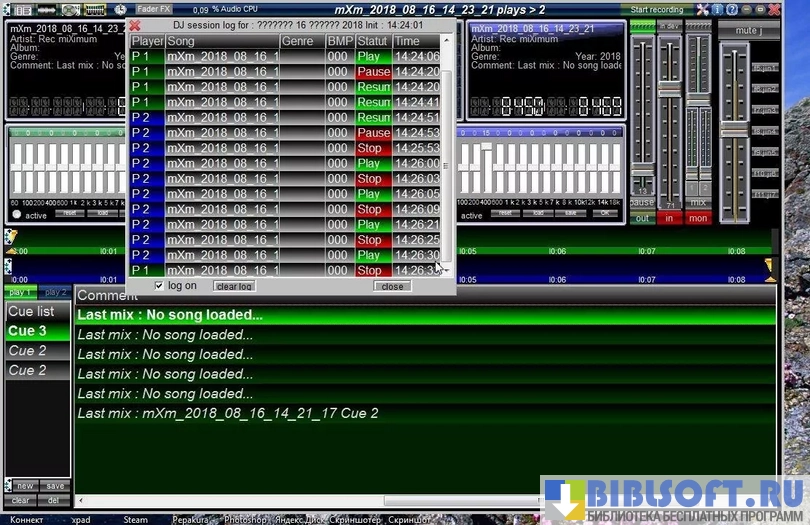Toggle the left equalizer active radio button
The width and height of the screenshot is (810, 525).
tap(16, 214)
